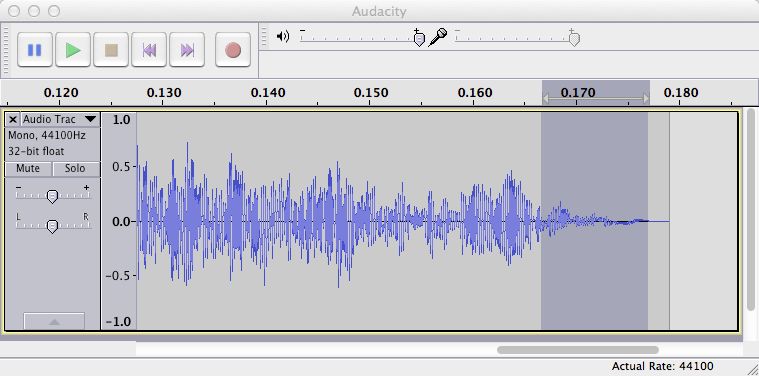The image size is (759, 376).
Task: Skip to start with the rewind button
Action: tap(149, 50)
